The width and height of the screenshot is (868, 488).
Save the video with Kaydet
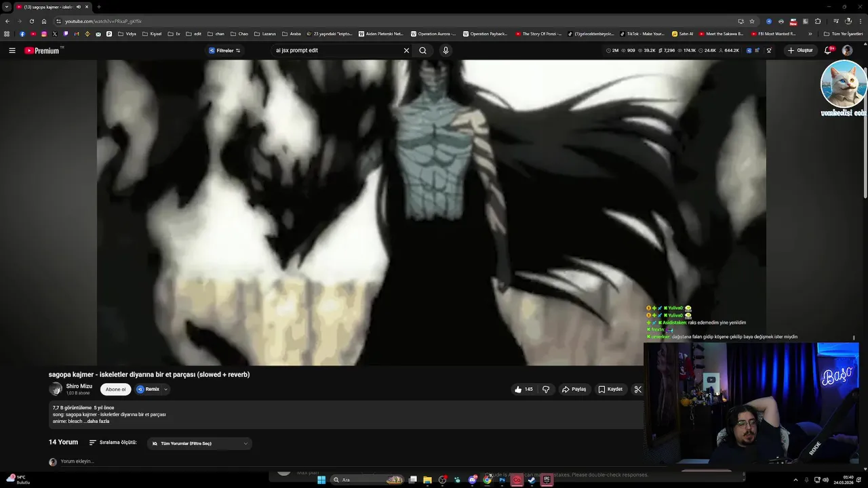610,389
